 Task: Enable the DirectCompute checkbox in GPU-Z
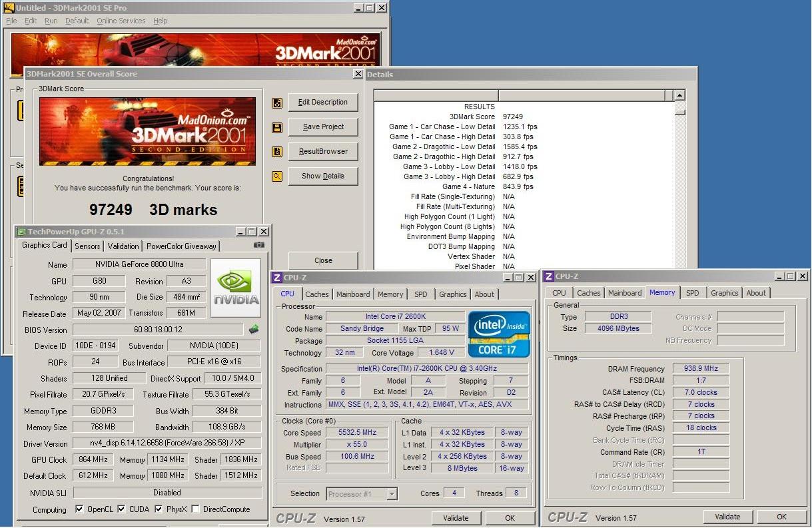[x=195, y=509]
